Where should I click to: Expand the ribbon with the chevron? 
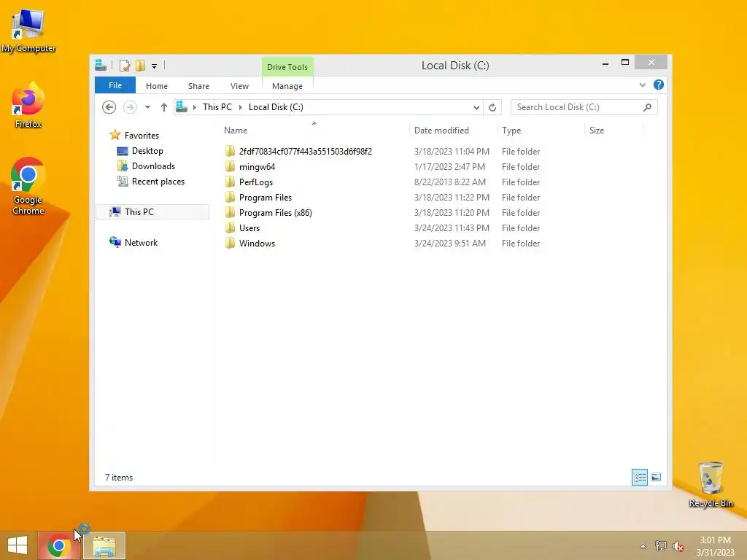642,85
